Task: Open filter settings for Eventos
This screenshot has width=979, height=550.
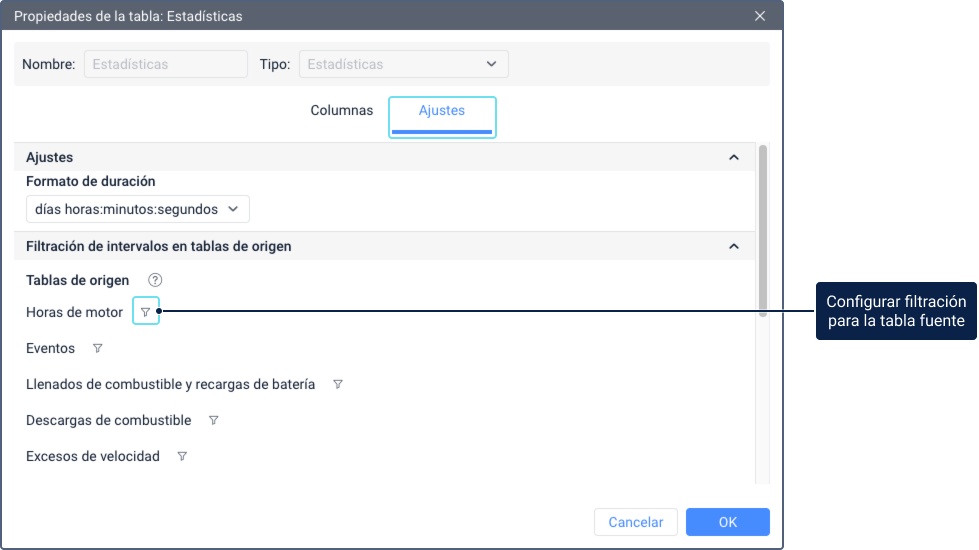Action: tap(97, 349)
